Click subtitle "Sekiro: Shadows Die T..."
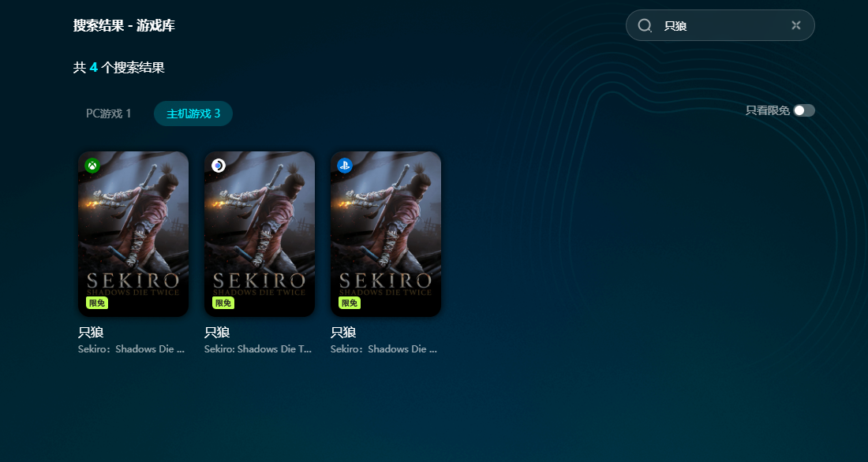This screenshot has height=462, width=868. pyautogui.click(x=258, y=349)
